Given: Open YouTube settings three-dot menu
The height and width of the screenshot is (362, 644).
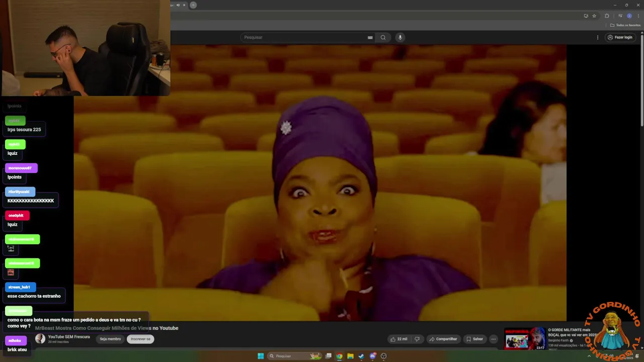Looking at the screenshot, I should (x=598, y=37).
